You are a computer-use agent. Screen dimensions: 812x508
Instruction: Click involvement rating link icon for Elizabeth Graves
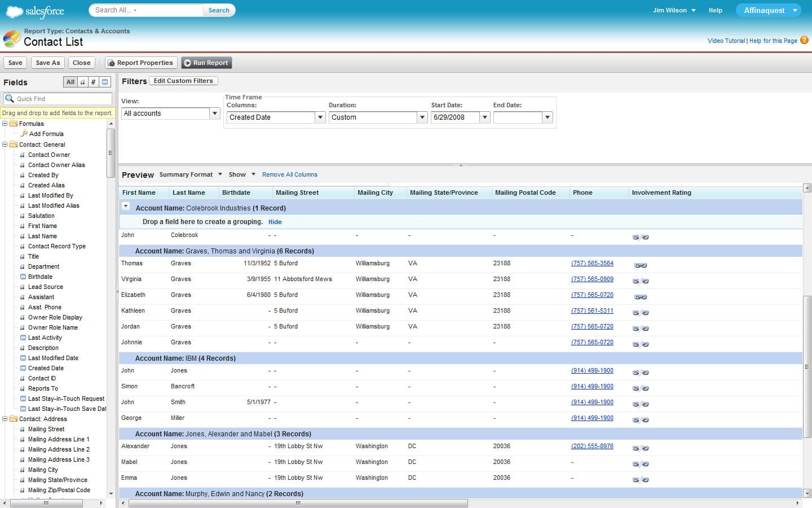point(640,297)
